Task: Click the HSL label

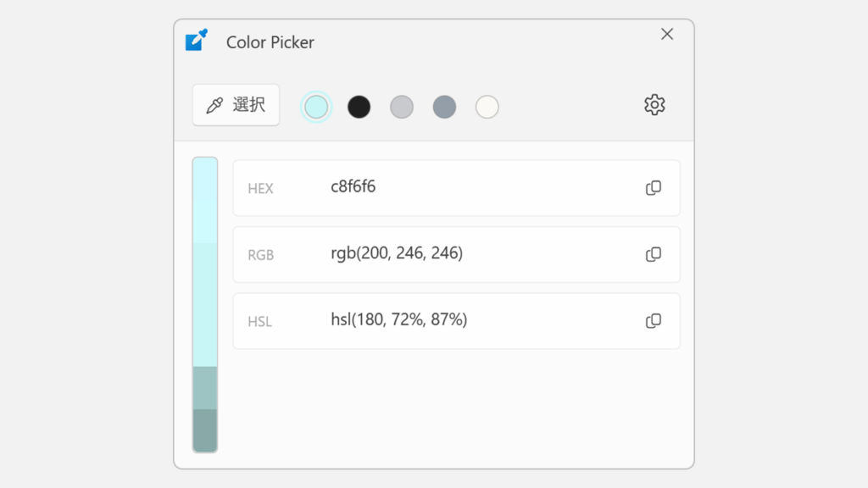Action: (260, 321)
